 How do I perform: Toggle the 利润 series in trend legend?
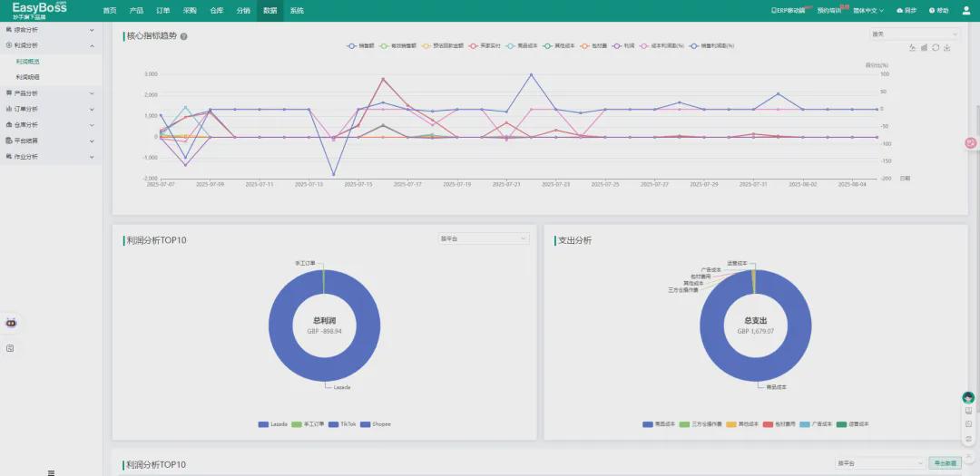point(623,46)
